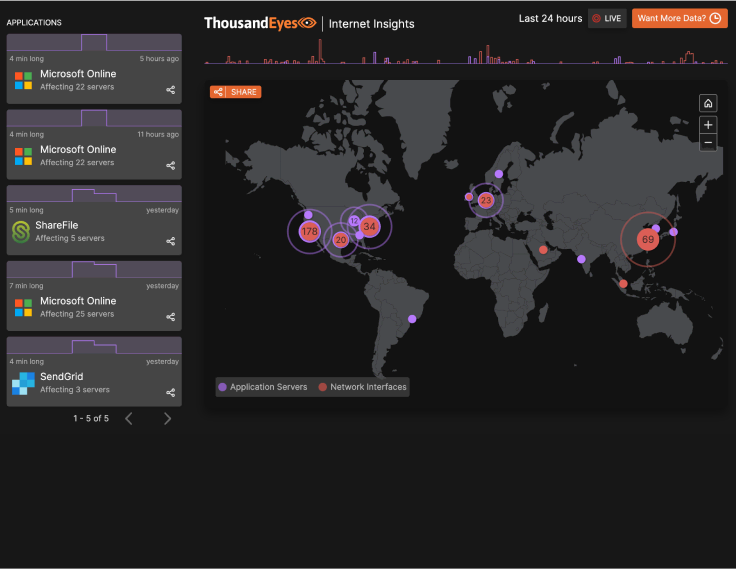736x569 pixels.
Task: Click the orange SHARE button on map
Action: 235,92
